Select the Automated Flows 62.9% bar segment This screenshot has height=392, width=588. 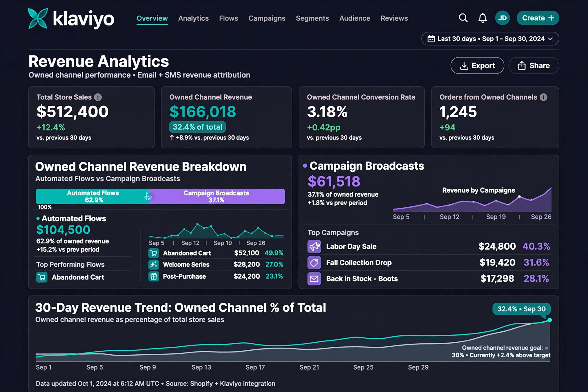coord(92,196)
